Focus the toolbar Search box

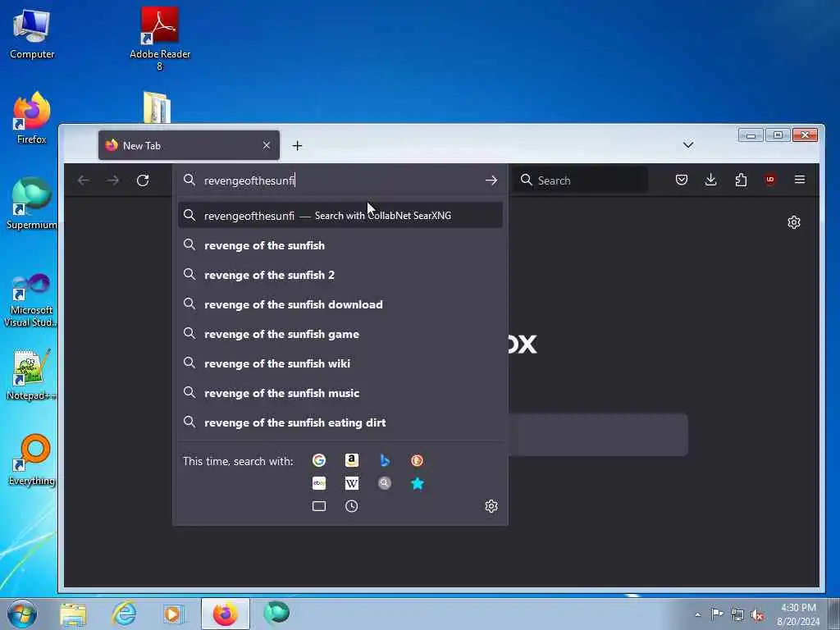(581, 180)
